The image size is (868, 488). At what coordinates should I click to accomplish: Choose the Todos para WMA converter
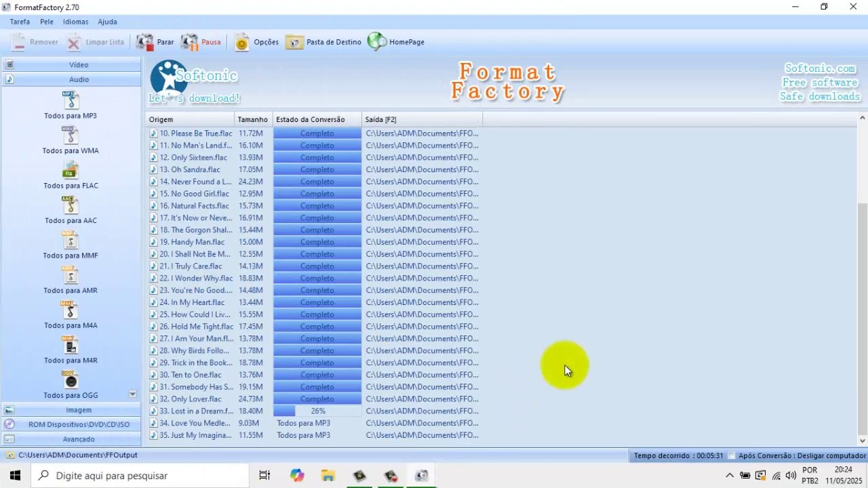[71, 140]
